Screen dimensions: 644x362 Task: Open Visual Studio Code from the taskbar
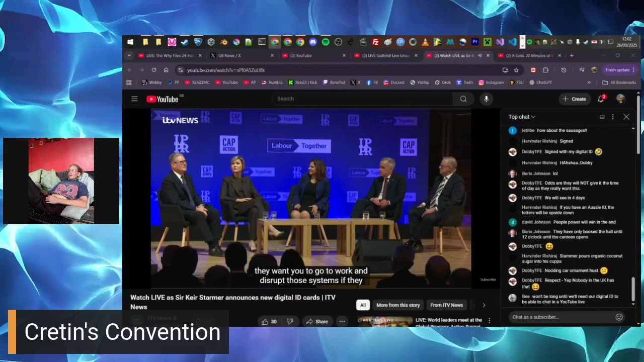point(512,42)
